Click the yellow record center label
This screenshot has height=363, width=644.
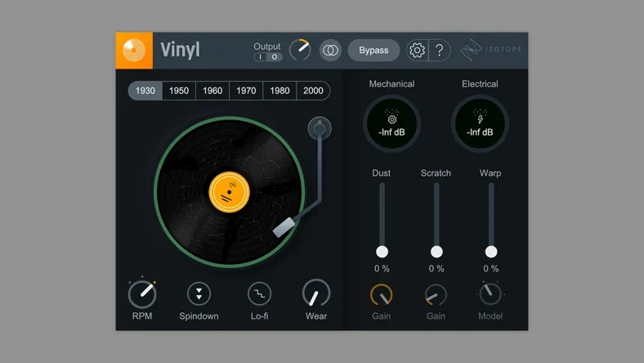click(229, 192)
